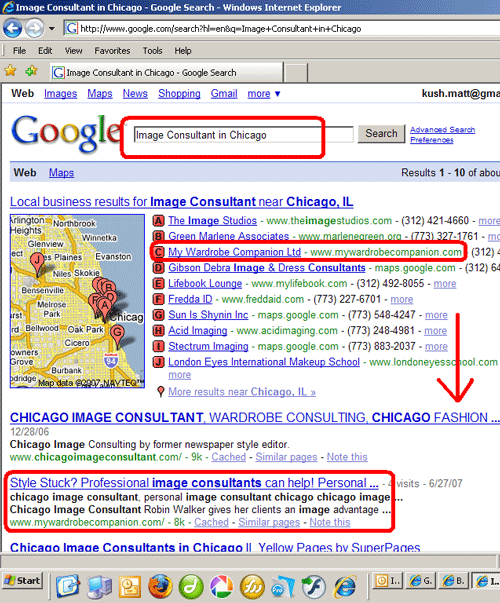The height and width of the screenshot is (603, 500).
Task: Click the C marker icon beside My Wardrobe Companion
Action: coord(158,252)
